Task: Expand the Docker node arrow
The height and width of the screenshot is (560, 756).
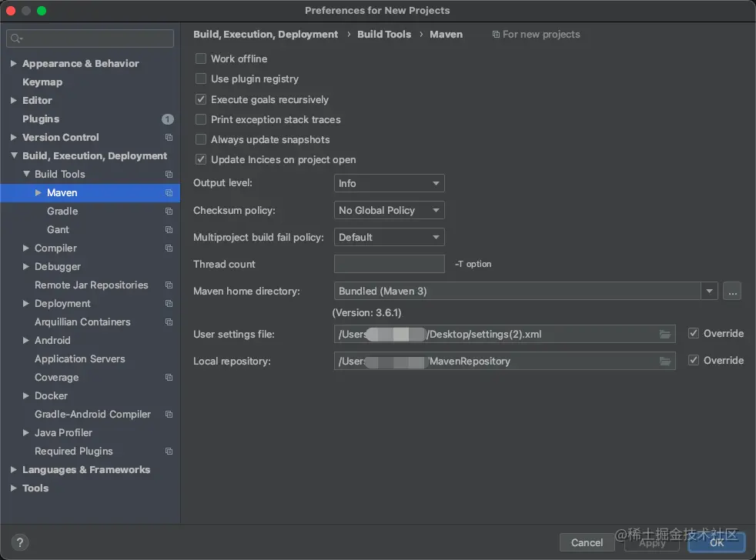Action: tap(26, 395)
